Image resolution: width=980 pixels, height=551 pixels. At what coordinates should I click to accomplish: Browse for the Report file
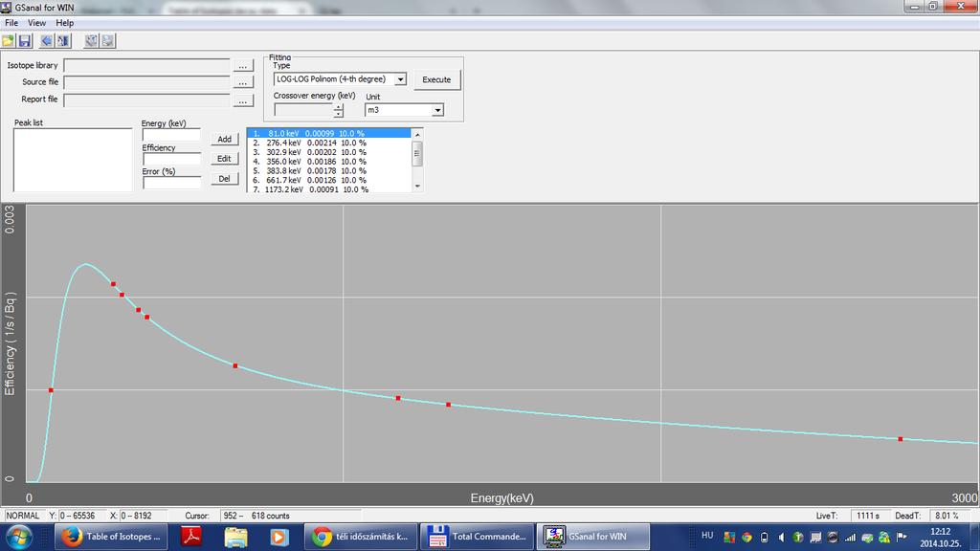(243, 100)
